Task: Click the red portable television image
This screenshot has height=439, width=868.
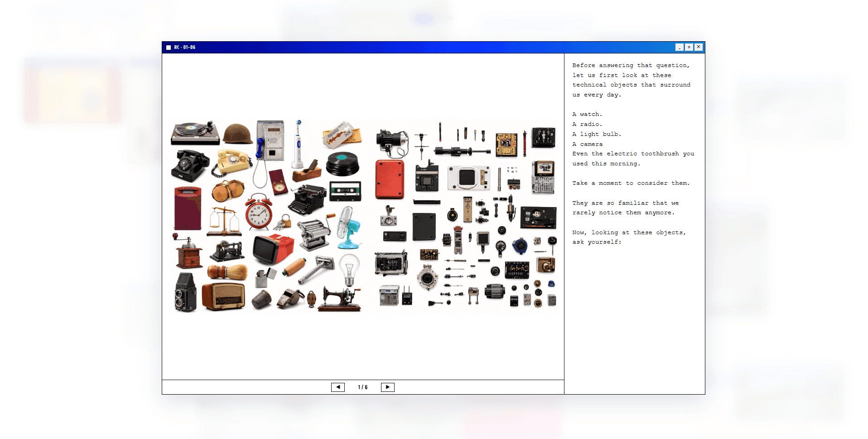Action: pyautogui.click(x=273, y=249)
